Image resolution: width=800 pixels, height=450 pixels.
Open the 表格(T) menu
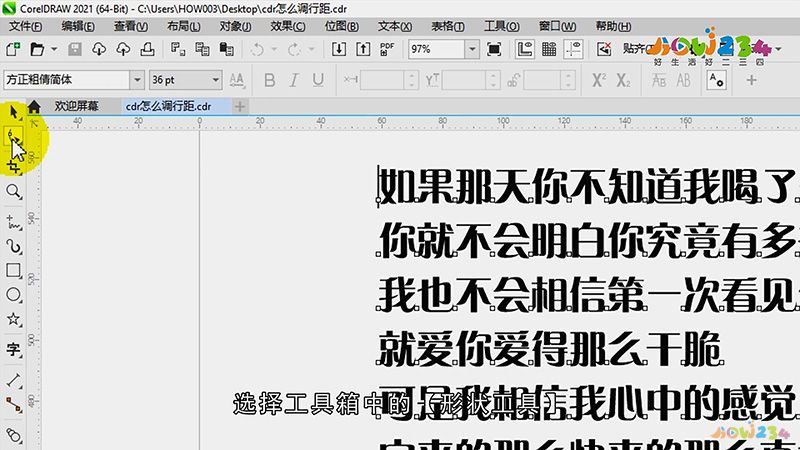(x=448, y=26)
